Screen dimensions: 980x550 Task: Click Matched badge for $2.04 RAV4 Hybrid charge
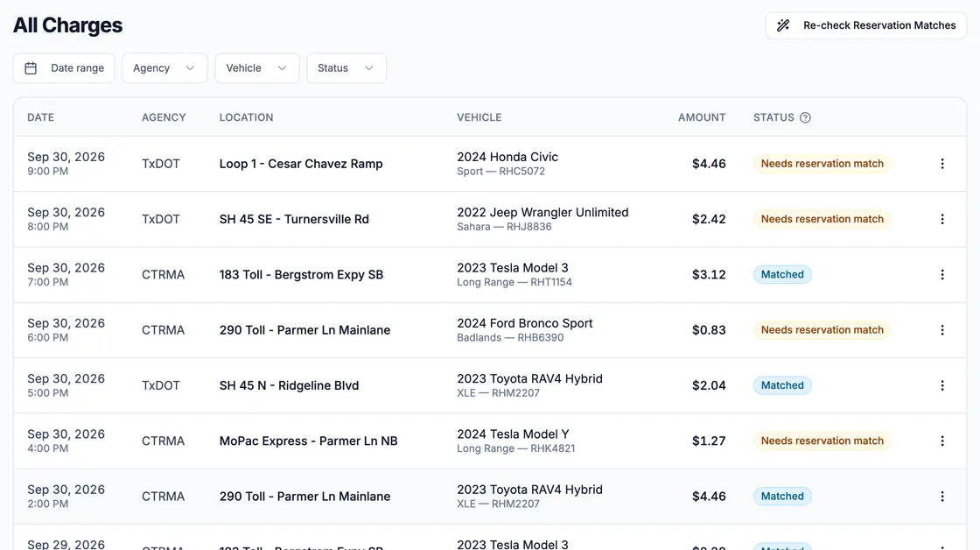[x=782, y=385]
